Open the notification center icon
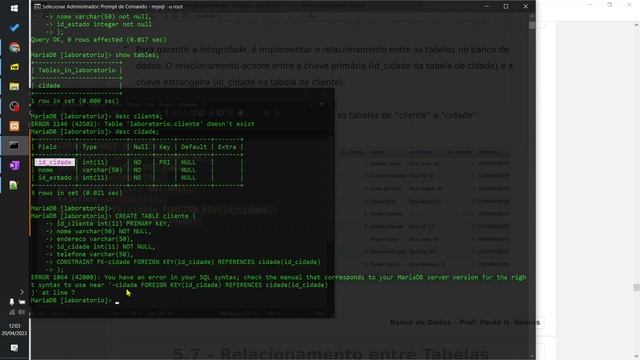 (14, 348)
